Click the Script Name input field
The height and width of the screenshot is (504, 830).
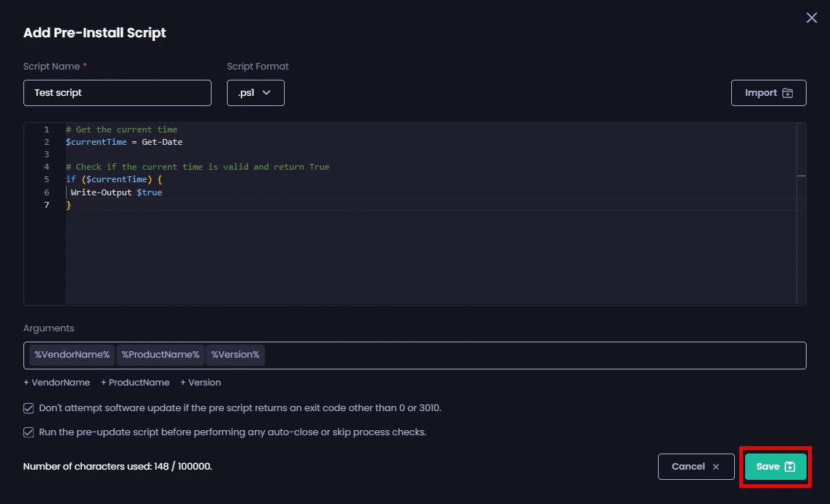point(117,93)
